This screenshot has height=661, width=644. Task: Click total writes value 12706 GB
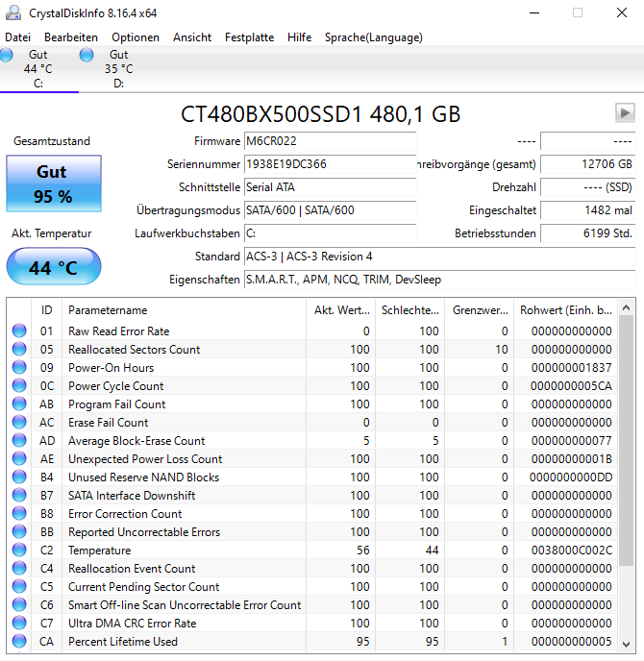(x=588, y=164)
